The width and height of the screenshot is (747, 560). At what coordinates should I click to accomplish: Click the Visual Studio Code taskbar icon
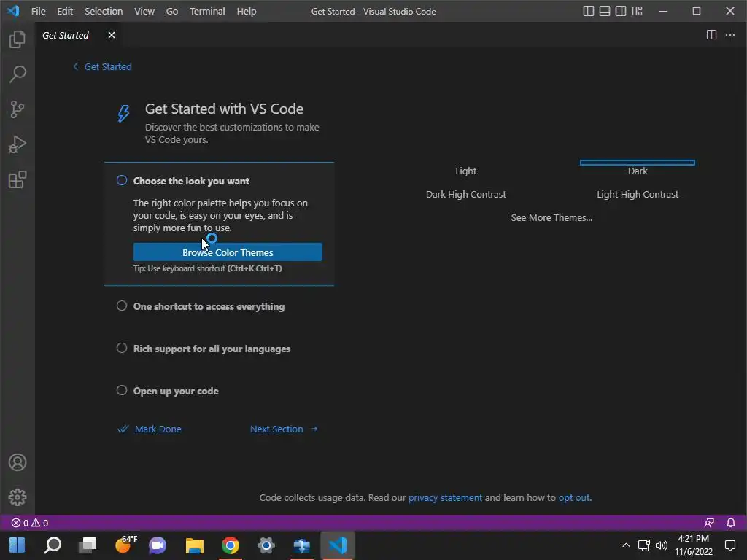[337, 545]
